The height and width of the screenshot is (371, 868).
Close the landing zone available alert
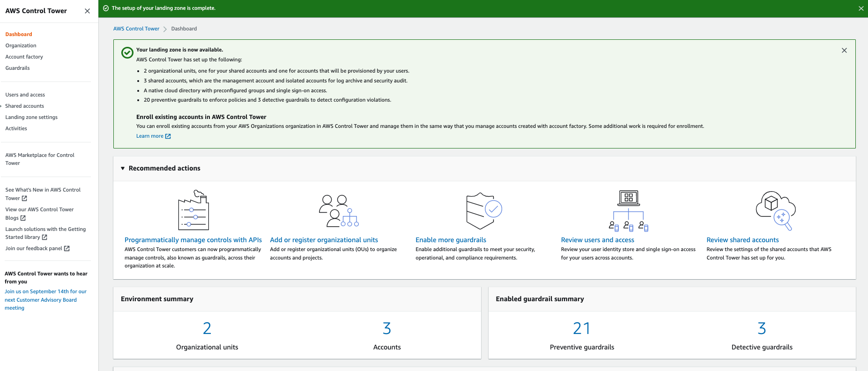click(844, 51)
